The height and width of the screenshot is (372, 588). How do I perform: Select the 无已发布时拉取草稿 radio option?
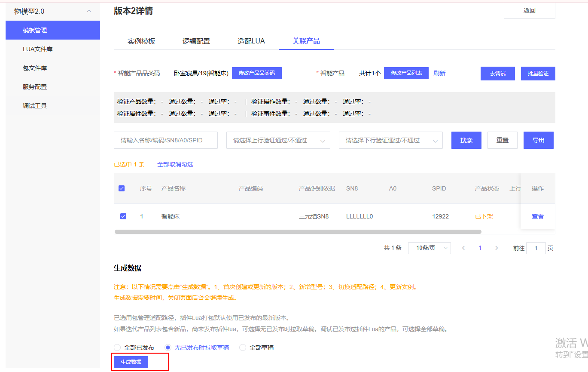coord(197,347)
